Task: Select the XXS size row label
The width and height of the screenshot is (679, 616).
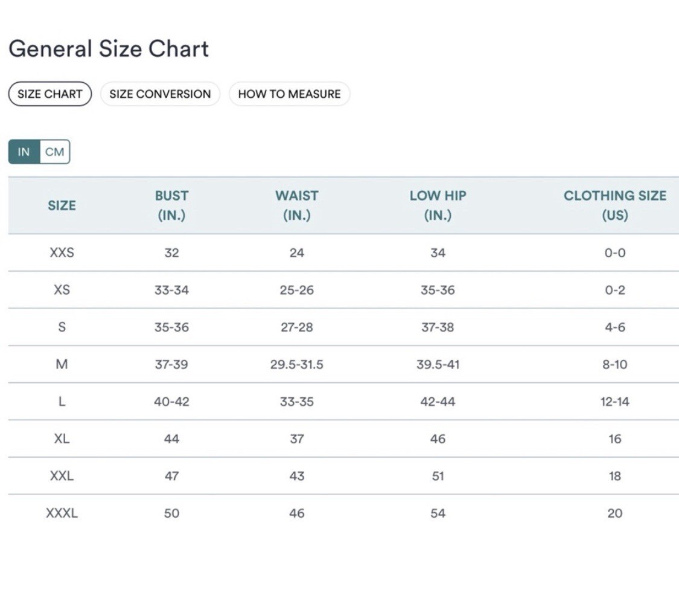Action: [62, 253]
